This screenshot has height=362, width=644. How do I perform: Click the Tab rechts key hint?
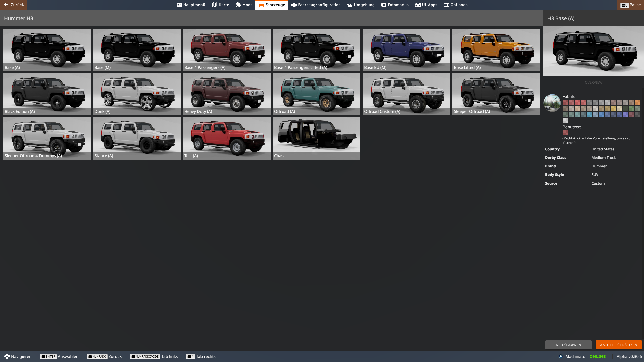[200, 356]
